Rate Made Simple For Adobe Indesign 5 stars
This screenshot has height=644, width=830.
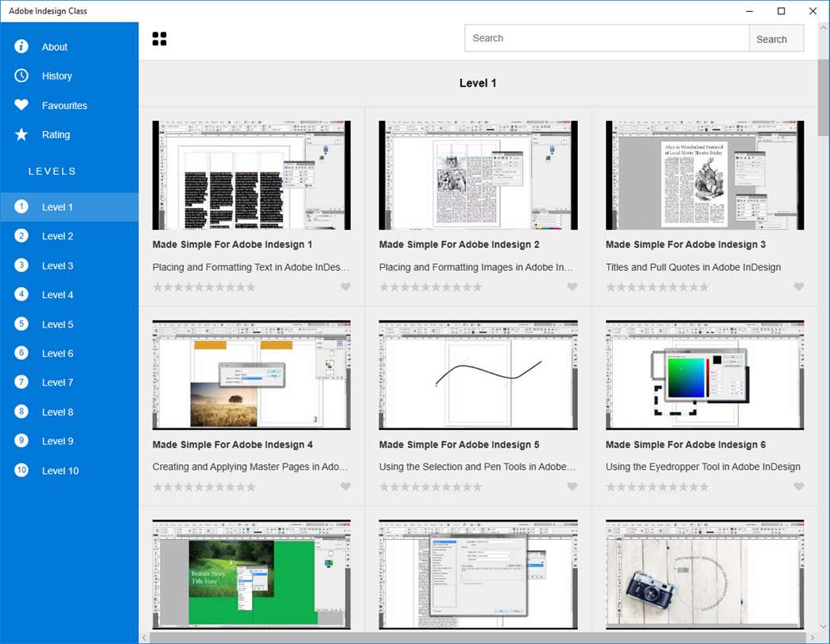pyautogui.click(x=430, y=487)
